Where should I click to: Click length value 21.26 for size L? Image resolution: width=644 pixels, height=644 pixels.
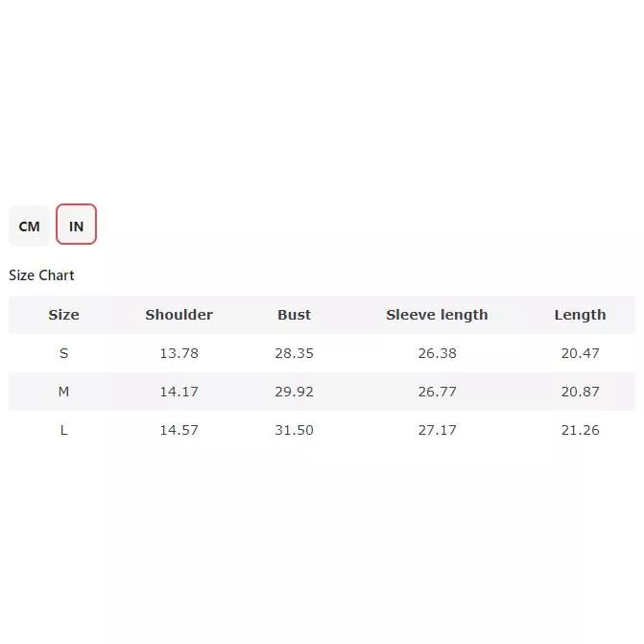(580, 430)
